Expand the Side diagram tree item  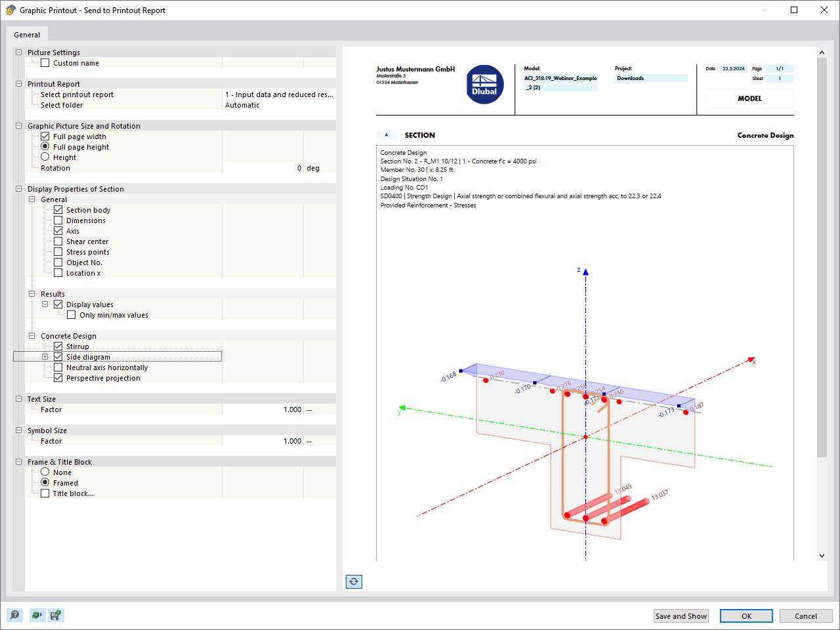(44, 356)
